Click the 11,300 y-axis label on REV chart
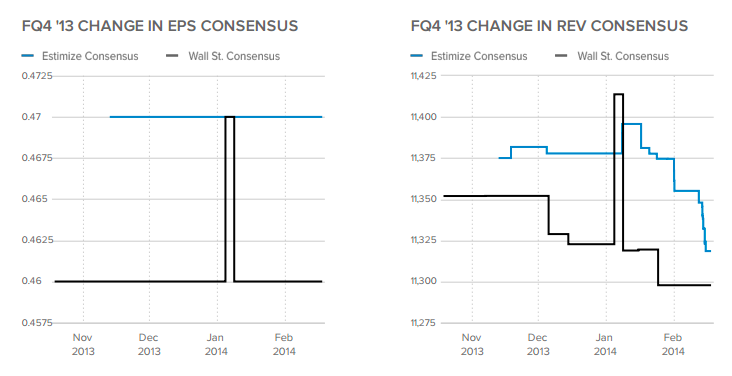 [x=424, y=281]
